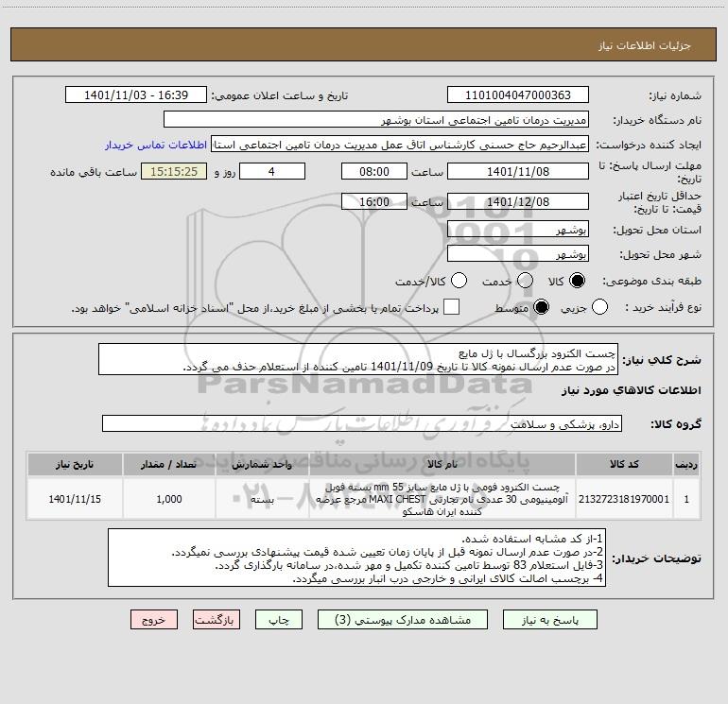Screen dimensions: 728x704
Task: Click product code 213272318197​0001 cell
Action: tap(624, 499)
